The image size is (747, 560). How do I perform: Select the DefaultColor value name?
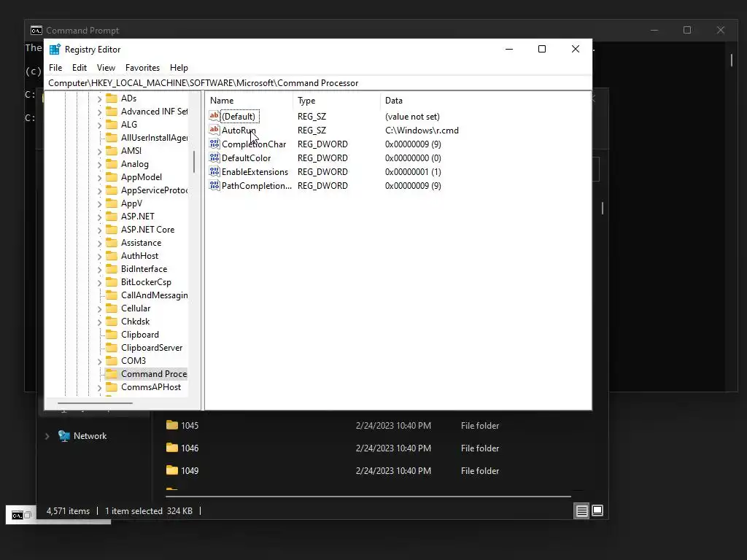(246, 157)
